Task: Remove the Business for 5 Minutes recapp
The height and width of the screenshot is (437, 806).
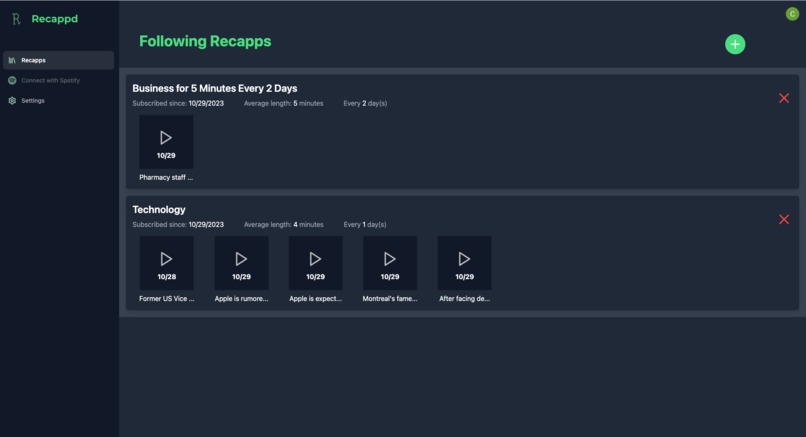Action: [784, 98]
